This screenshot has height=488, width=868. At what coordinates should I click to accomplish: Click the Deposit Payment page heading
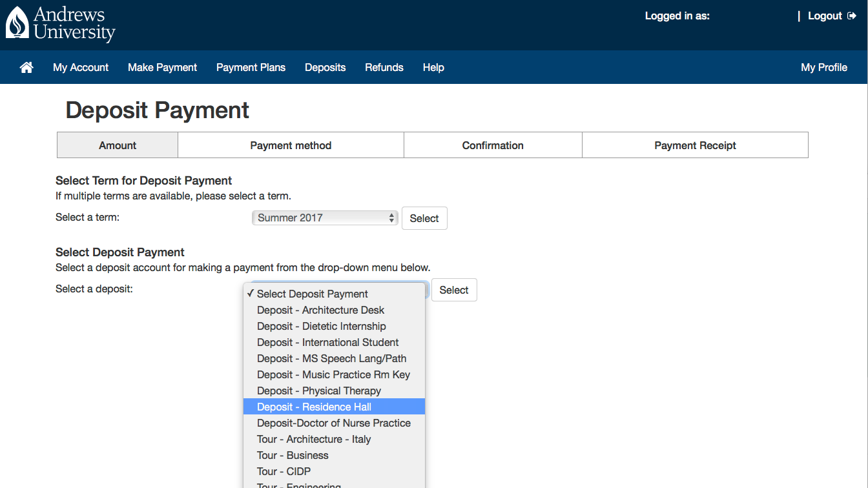(x=158, y=110)
